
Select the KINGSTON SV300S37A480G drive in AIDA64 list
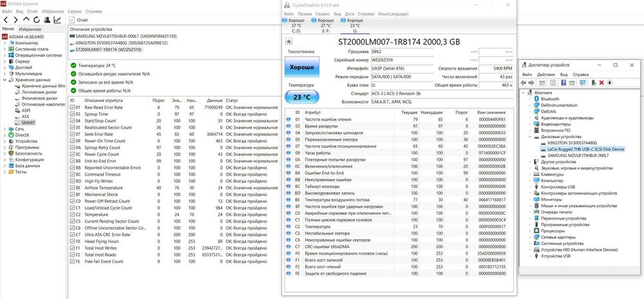[x=118, y=42]
